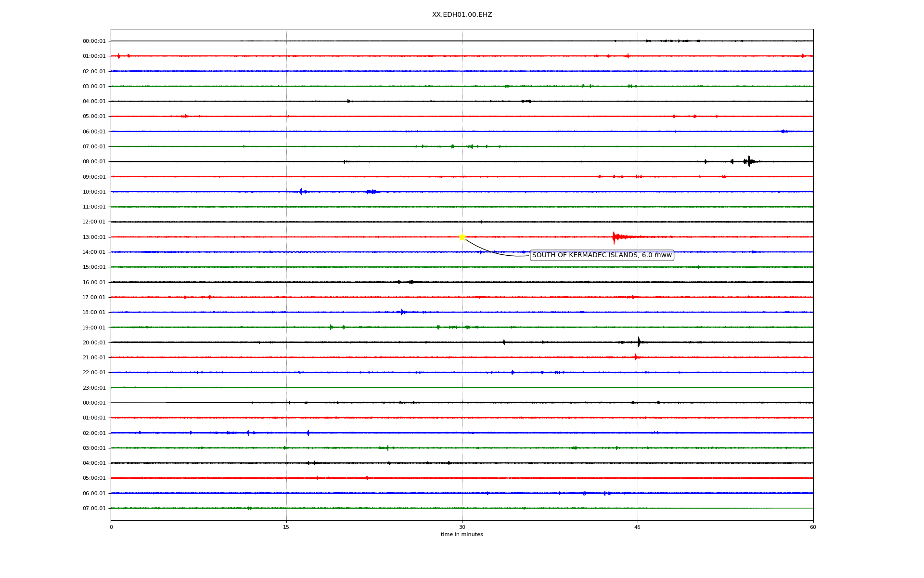
Task: Click the 15 tick on the x-axis
Action: [x=286, y=527]
